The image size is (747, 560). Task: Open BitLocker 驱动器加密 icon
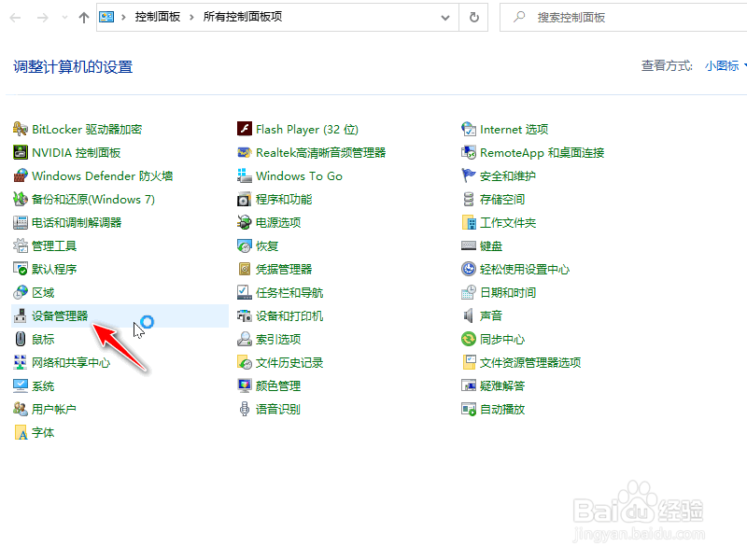pyautogui.click(x=20, y=129)
